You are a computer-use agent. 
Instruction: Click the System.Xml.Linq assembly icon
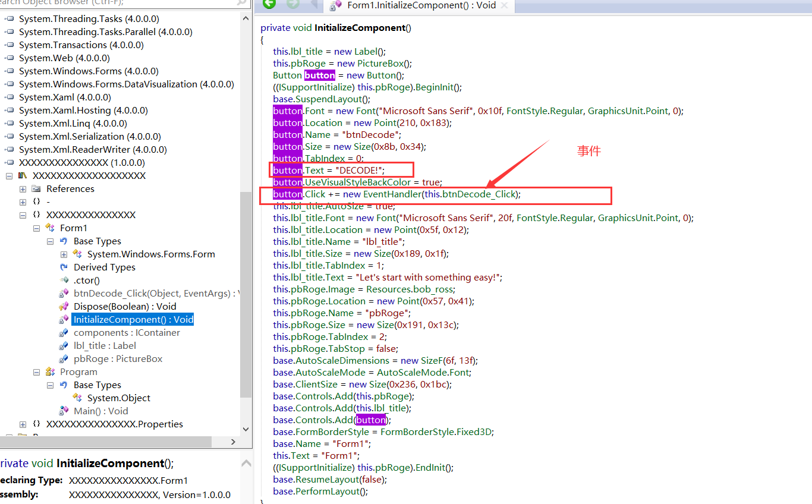[9, 123]
